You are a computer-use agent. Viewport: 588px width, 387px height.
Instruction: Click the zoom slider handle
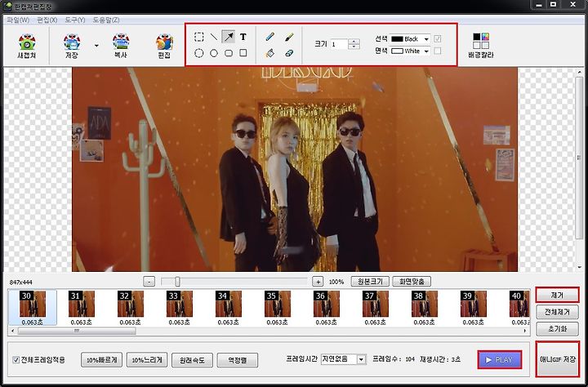tap(177, 281)
